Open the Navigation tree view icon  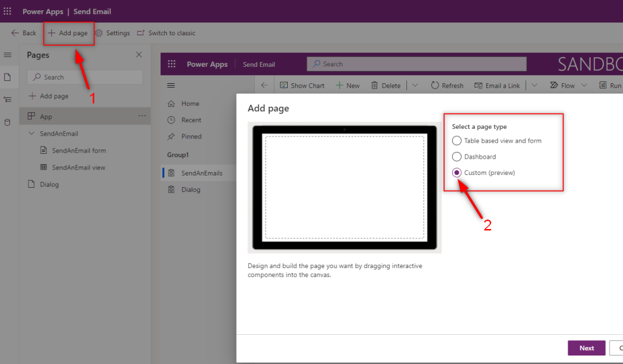(x=8, y=100)
